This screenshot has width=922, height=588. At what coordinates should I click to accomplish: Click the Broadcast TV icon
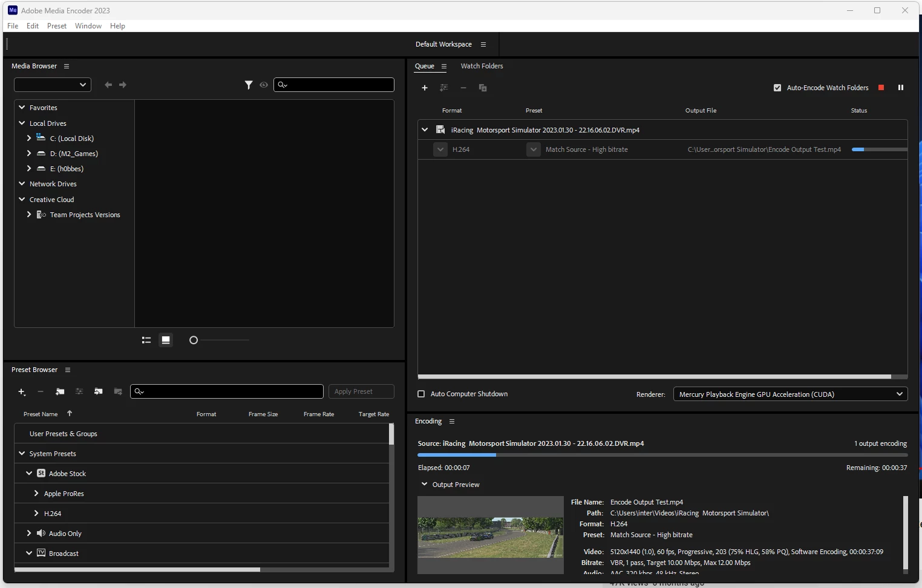pyautogui.click(x=41, y=553)
